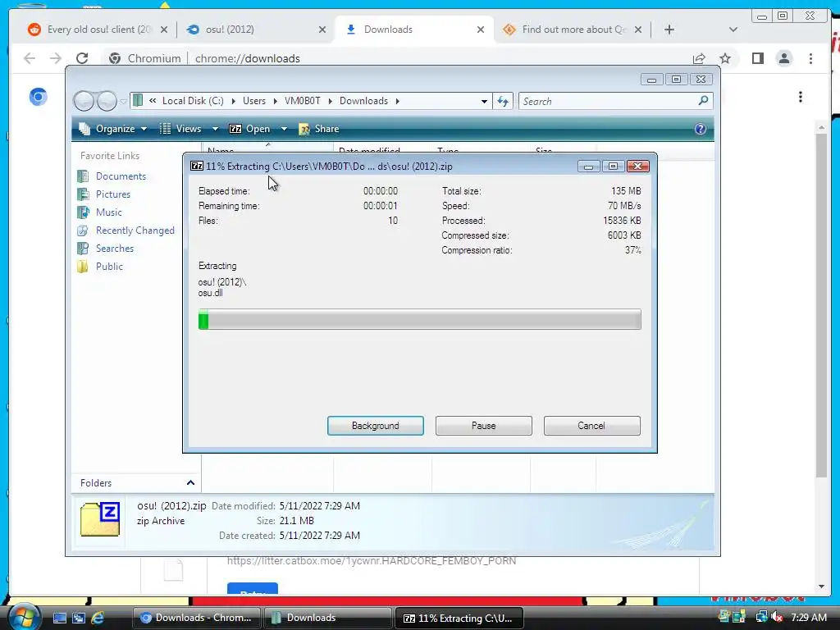
Task: Click Chromium share page icon
Action: tap(699, 58)
